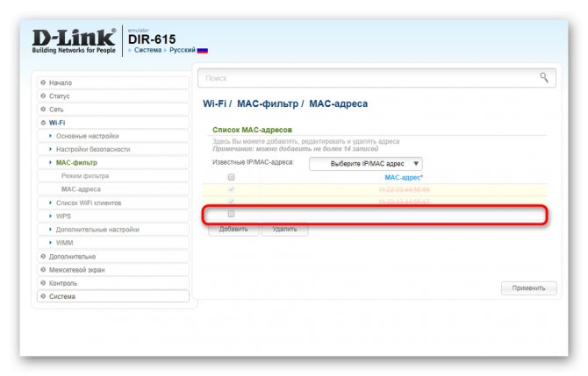Click the Wi-Fi breadcrumb link
The image size is (588, 376).
coord(214,103)
